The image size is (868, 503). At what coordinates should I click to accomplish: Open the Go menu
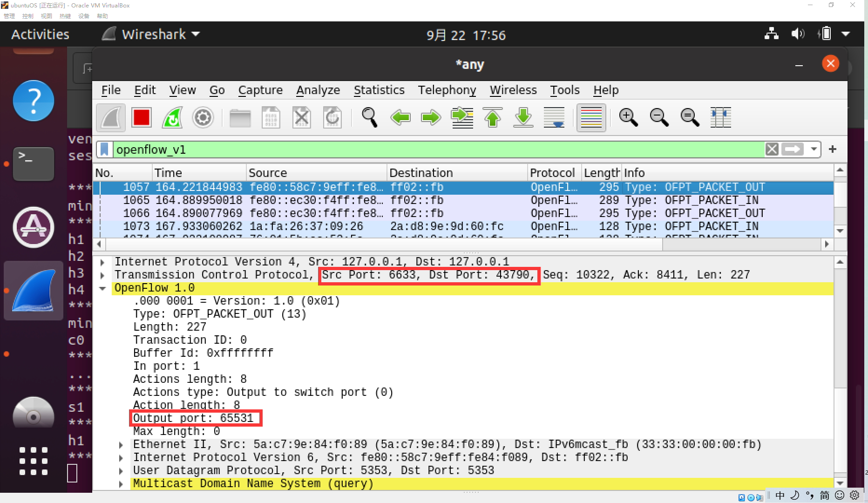217,90
